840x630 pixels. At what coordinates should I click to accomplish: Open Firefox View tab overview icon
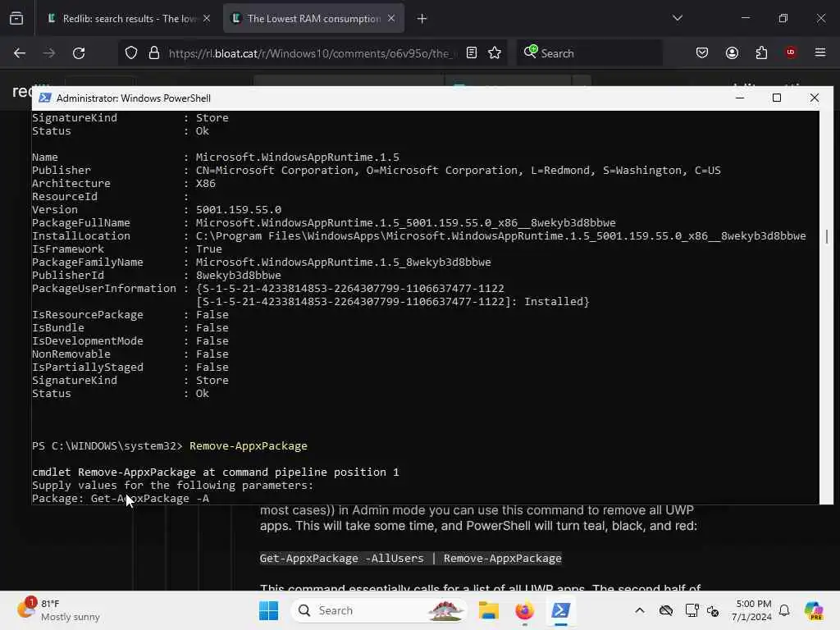click(16, 19)
